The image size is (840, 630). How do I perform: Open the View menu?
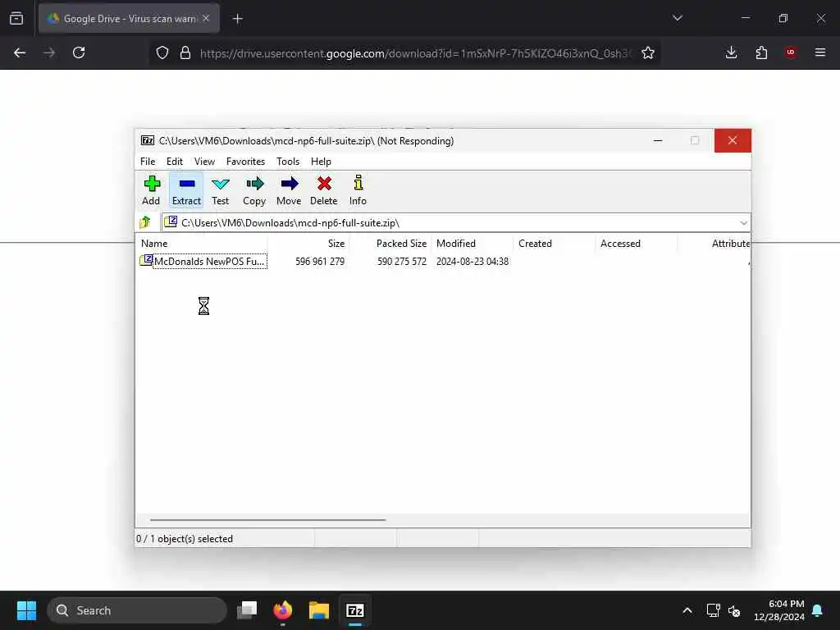point(204,162)
